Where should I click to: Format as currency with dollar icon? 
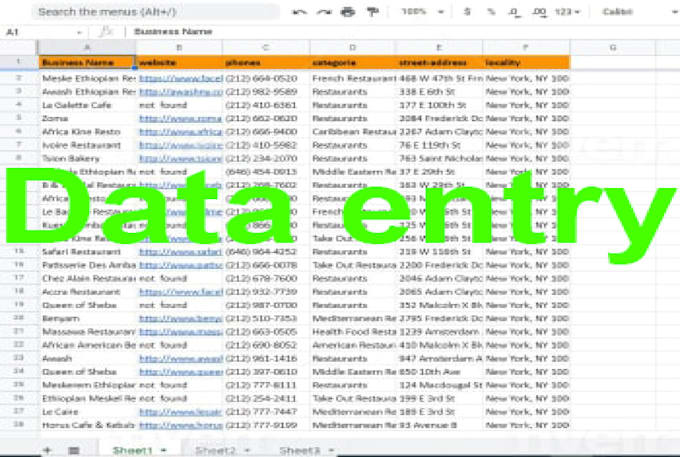point(467,12)
